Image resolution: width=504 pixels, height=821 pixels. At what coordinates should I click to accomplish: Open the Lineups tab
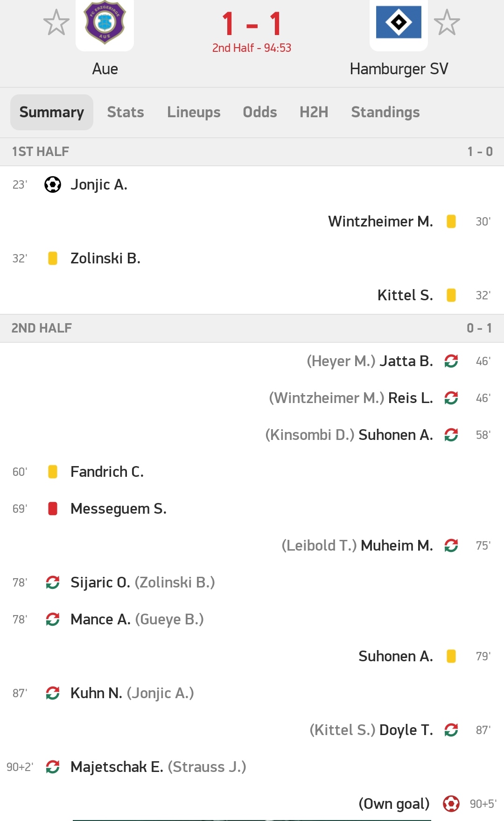coord(194,112)
